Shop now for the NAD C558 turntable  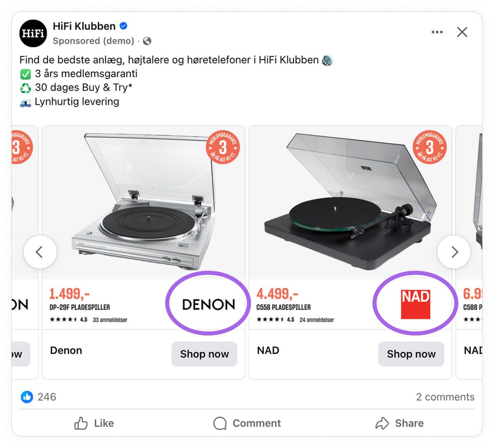411,354
